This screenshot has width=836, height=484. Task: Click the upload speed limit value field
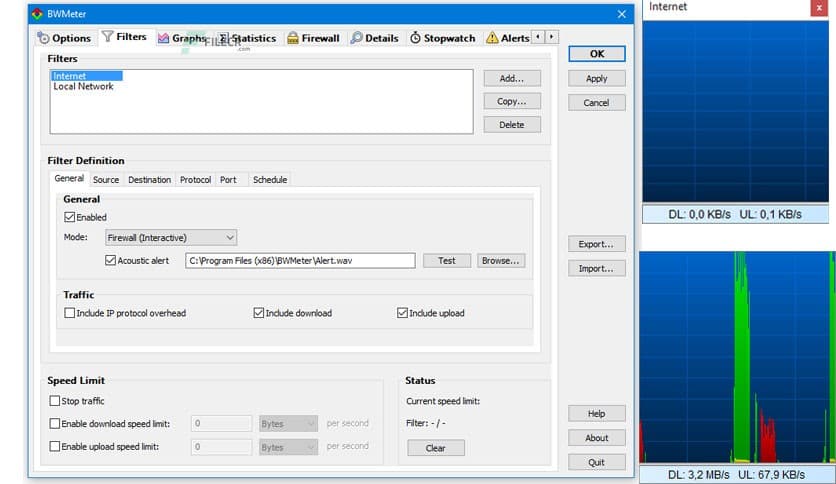[x=221, y=447]
